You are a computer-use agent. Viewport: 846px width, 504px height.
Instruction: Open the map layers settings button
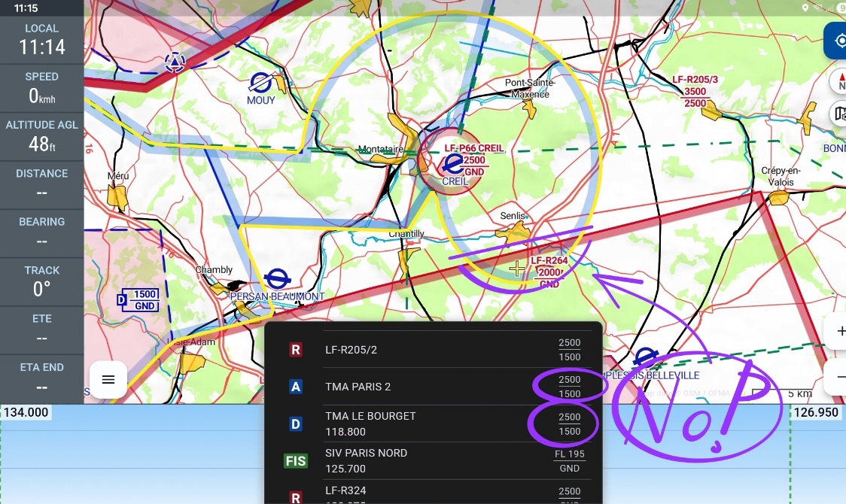coord(840,114)
